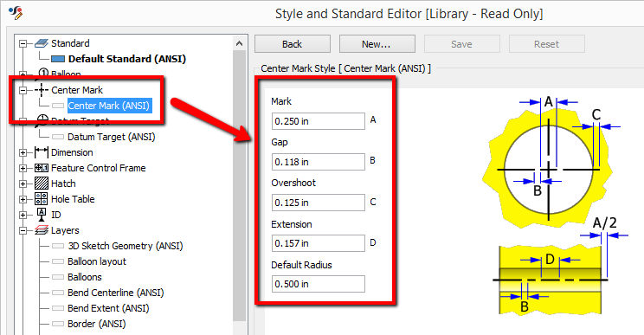Click the Standard category icon
Image resolution: width=644 pixels, height=335 pixels.
(x=42, y=43)
